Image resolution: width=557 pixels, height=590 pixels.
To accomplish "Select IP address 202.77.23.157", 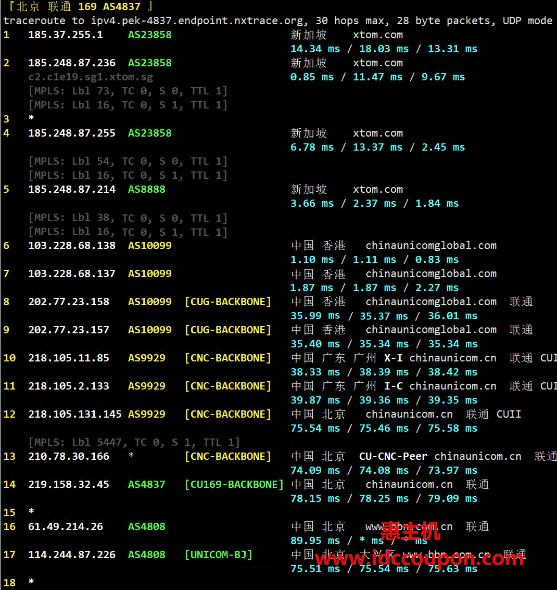I will [69, 330].
